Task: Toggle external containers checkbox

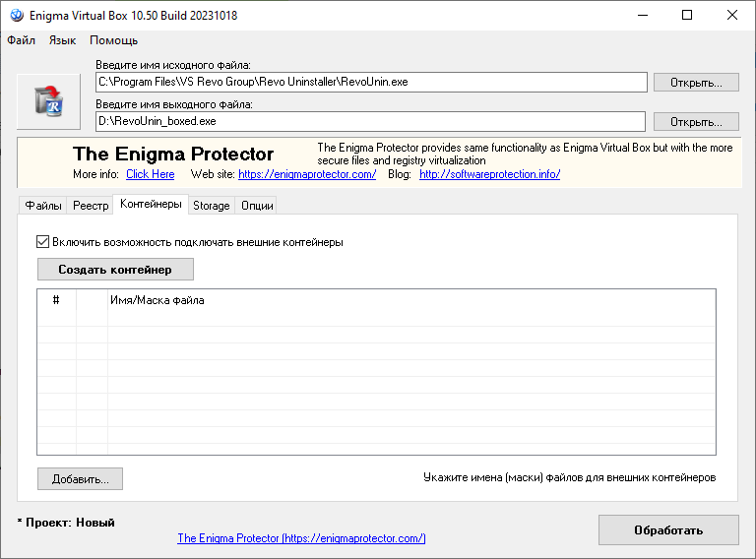Action: point(43,242)
